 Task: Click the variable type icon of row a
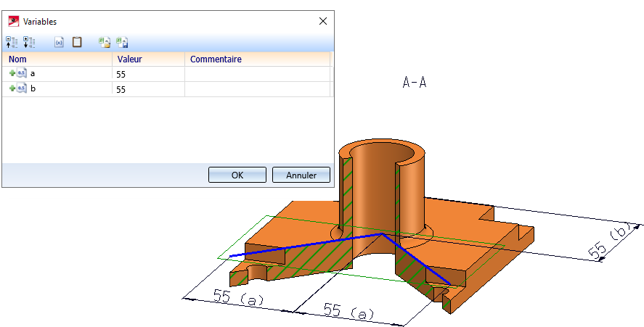pyautogui.click(x=23, y=73)
